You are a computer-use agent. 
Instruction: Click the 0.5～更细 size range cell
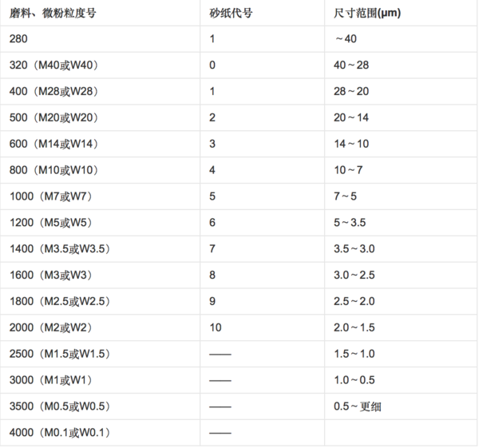click(x=358, y=406)
